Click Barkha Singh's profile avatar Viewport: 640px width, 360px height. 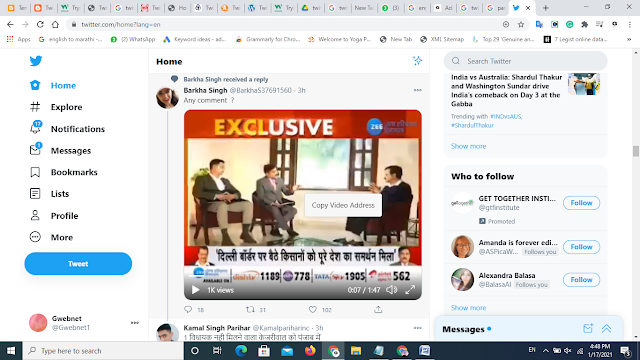point(167,98)
